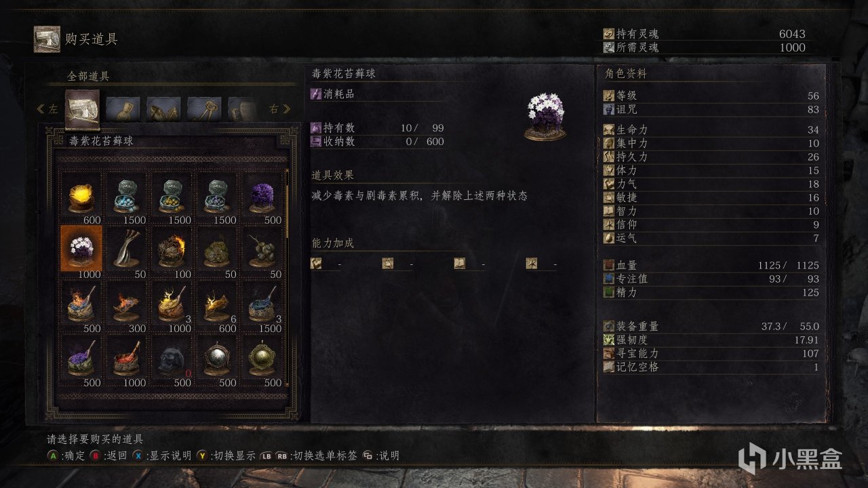Click the left arrow 左 category switcher

[48, 109]
